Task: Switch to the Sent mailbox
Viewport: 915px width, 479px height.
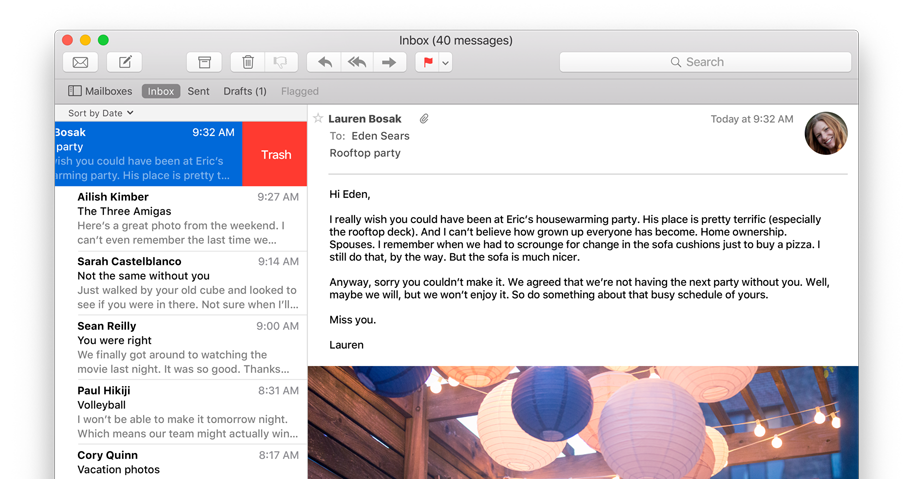Action: click(x=198, y=91)
